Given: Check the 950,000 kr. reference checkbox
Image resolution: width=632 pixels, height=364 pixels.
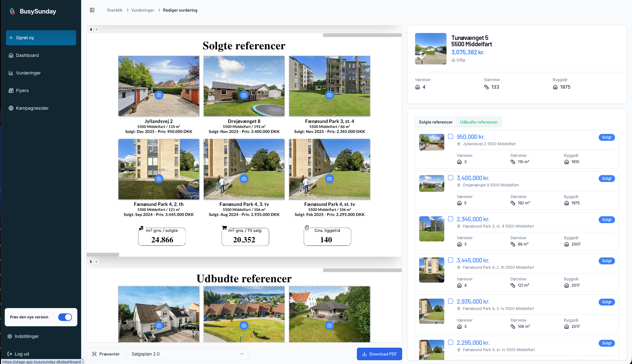Looking at the screenshot, I should (451, 136).
